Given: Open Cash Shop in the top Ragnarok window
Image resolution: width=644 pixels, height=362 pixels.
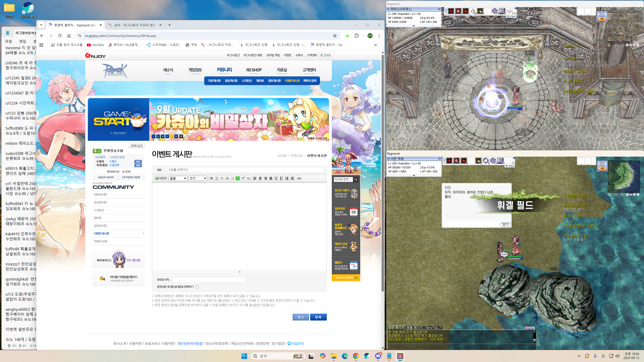Looking at the screenshot, I should coord(602,17).
